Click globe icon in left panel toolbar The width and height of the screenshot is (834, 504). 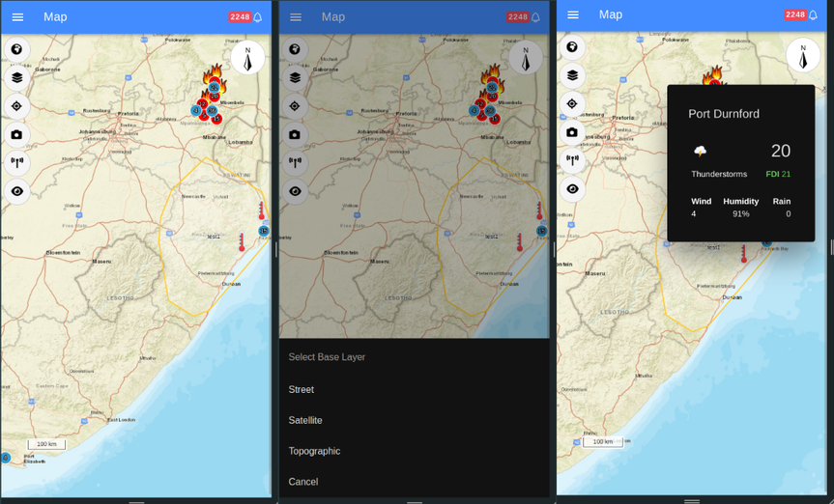[x=17, y=49]
